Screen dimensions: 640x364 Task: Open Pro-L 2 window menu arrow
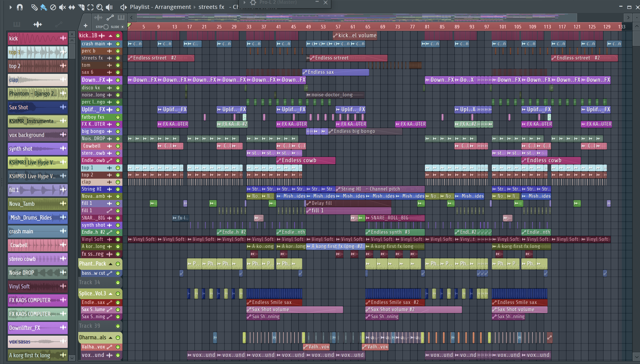(x=245, y=2)
